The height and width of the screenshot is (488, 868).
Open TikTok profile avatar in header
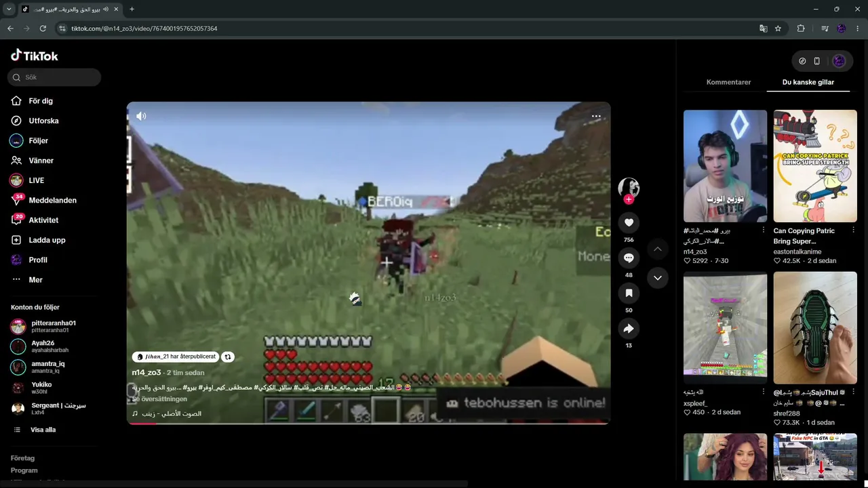click(839, 61)
